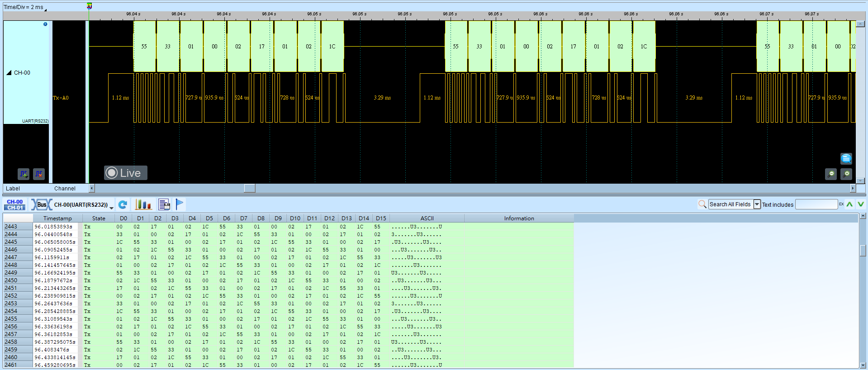Collapse the CH-00 channel triangle
Viewport: 868px width, 370px height.
(x=9, y=72)
